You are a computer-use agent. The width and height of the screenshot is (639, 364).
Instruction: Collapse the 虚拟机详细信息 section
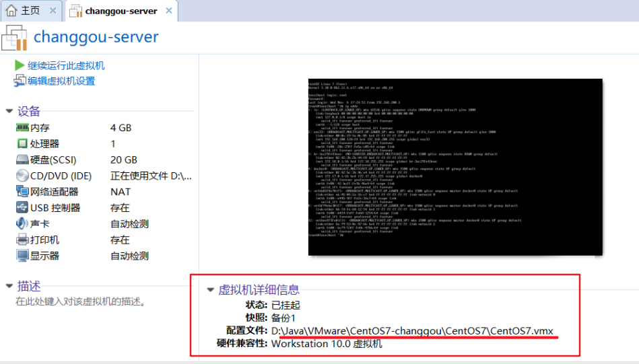click(x=210, y=289)
